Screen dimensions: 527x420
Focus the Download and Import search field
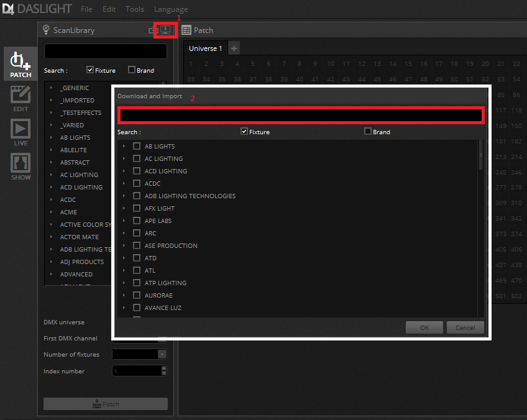pyautogui.click(x=301, y=115)
